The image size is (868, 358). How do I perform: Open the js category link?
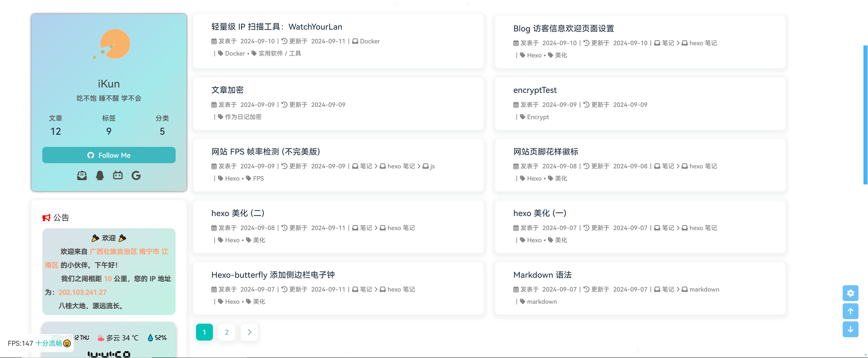coord(432,166)
